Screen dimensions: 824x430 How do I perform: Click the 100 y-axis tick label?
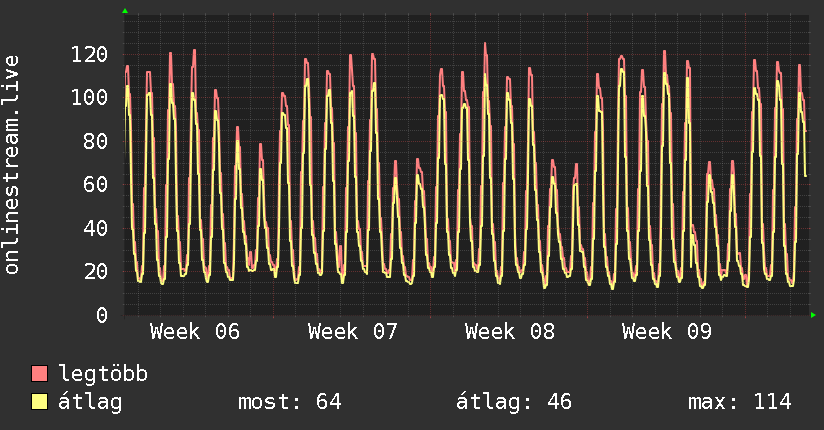(89, 97)
